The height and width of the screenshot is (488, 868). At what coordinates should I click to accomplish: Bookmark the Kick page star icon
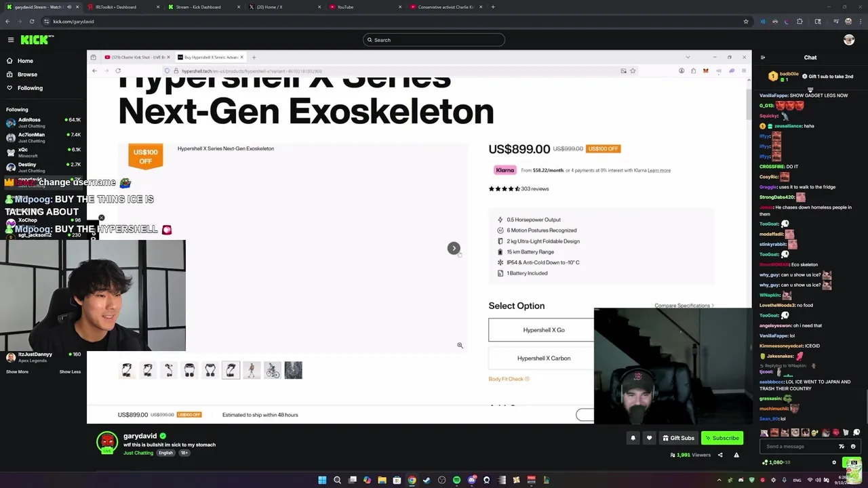(746, 21)
